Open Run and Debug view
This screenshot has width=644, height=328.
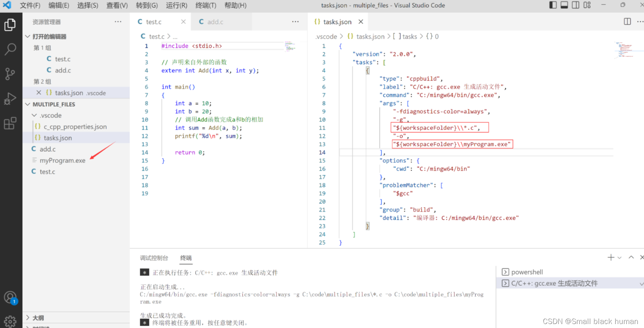10,99
